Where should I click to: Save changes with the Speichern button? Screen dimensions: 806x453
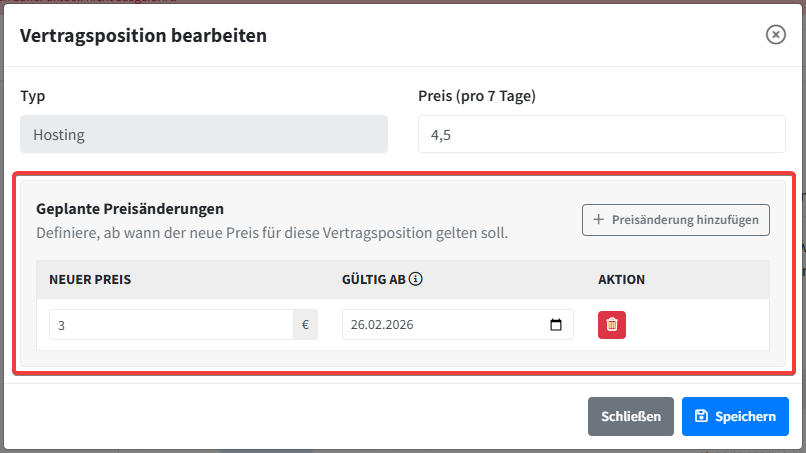[735, 416]
